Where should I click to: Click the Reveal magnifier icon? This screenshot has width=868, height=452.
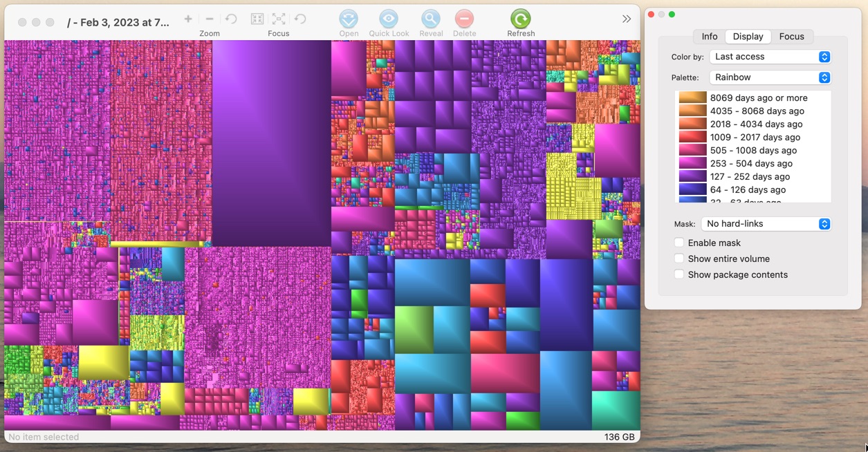[x=430, y=19]
